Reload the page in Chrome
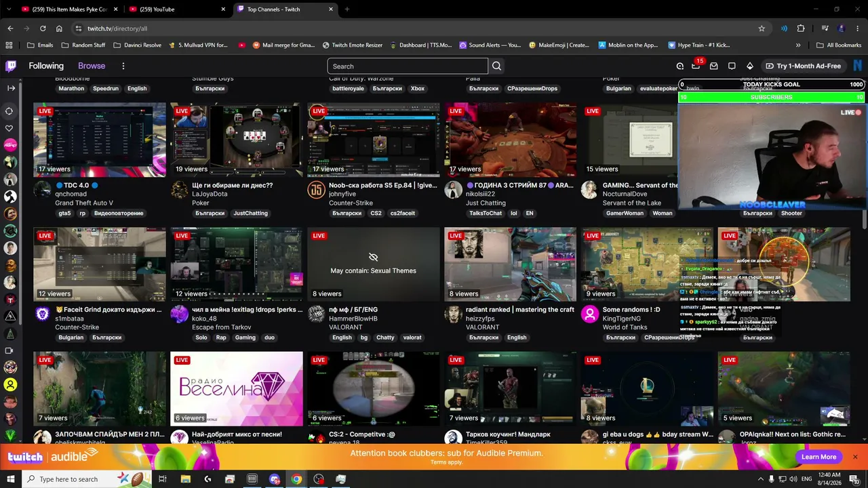The image size is (868, 488). pyautogui.click(x=43, y=28)
